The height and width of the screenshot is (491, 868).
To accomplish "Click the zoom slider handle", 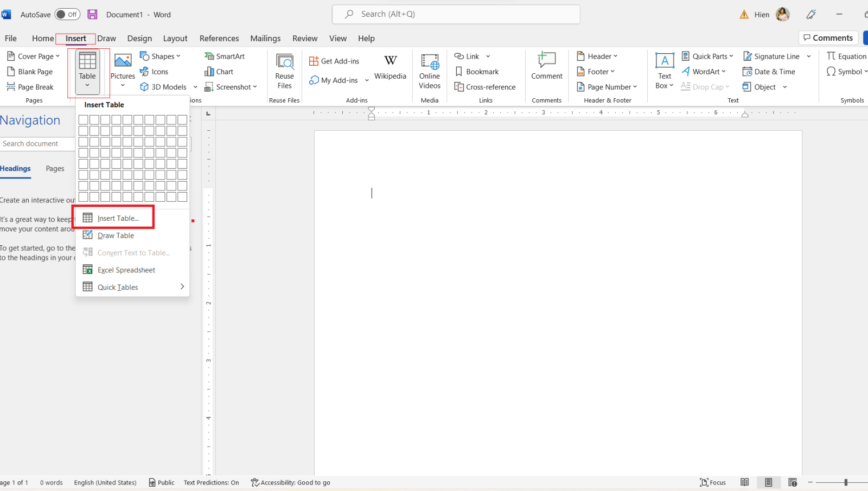I will pos(846,482).
